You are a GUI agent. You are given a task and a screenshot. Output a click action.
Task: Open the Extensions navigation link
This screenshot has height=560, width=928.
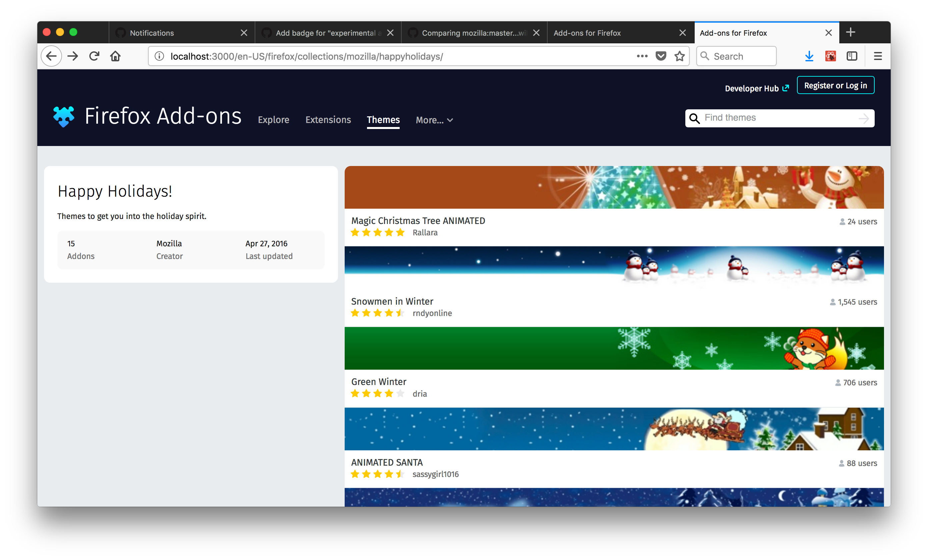tap(328, 120)
